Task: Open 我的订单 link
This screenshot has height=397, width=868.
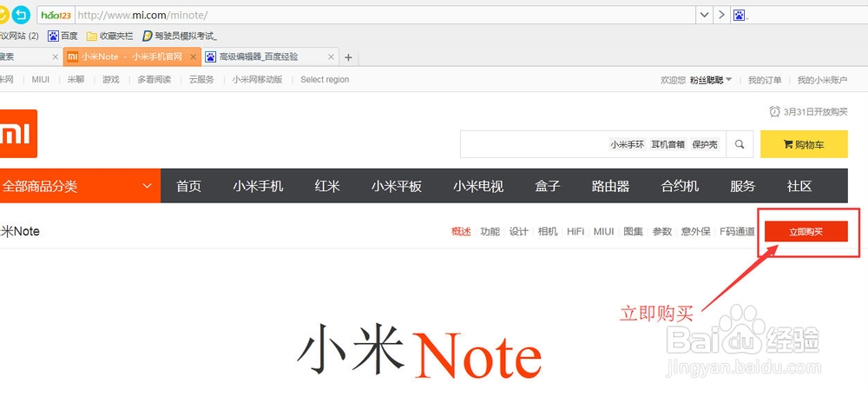Action: 765,80
